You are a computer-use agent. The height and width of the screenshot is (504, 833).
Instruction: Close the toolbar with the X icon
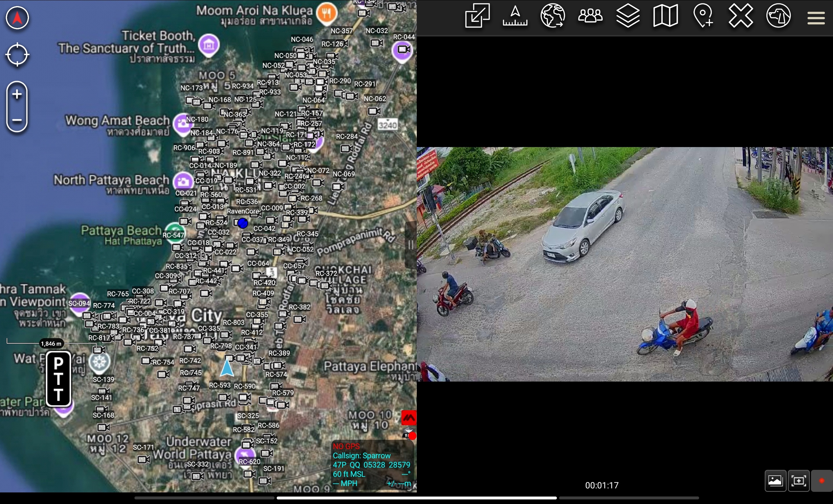click(x=741, y=16)
